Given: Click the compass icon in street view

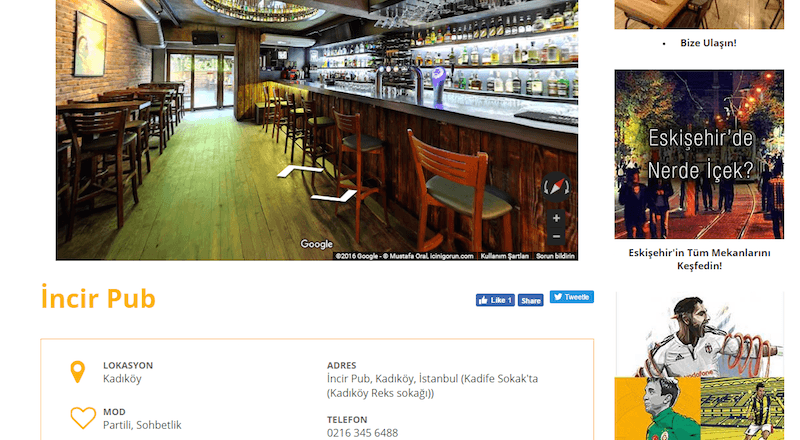Looking at the screenshot, I should click(556, 187).
